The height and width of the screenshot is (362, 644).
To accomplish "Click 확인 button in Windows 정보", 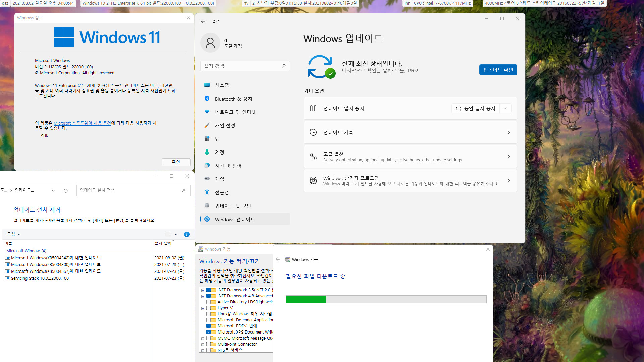I will pyautogui.click(x=176, y=162).
